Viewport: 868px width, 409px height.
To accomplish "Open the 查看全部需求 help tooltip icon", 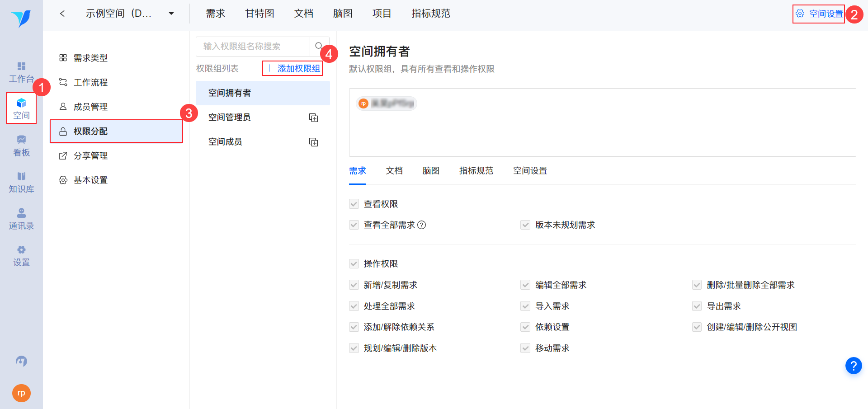I will 422,225.
